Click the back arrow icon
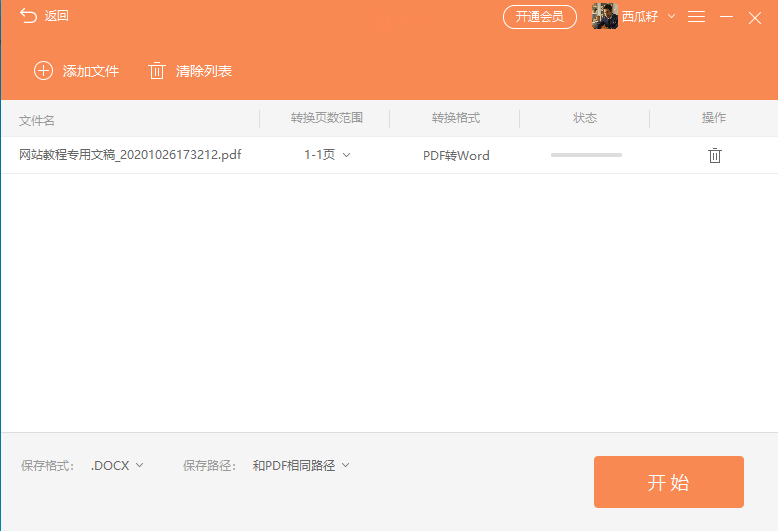 (28, 16)
